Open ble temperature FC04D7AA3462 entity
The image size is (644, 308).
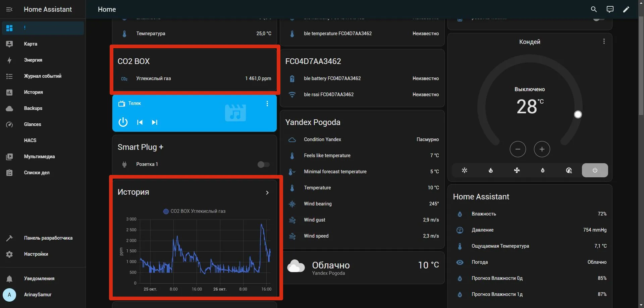coord(362,34)
